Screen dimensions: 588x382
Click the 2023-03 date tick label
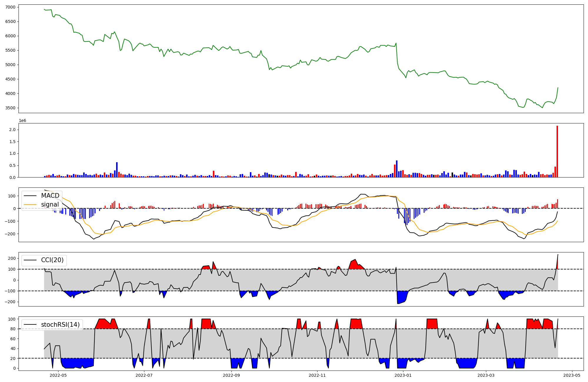[x=486, y=375]
